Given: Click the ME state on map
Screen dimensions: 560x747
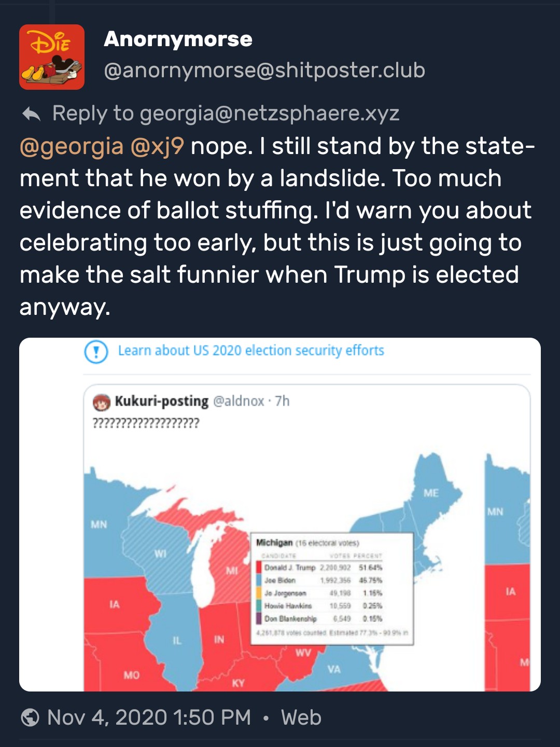Looking at the screenshot, I should [x=431, y=493].
